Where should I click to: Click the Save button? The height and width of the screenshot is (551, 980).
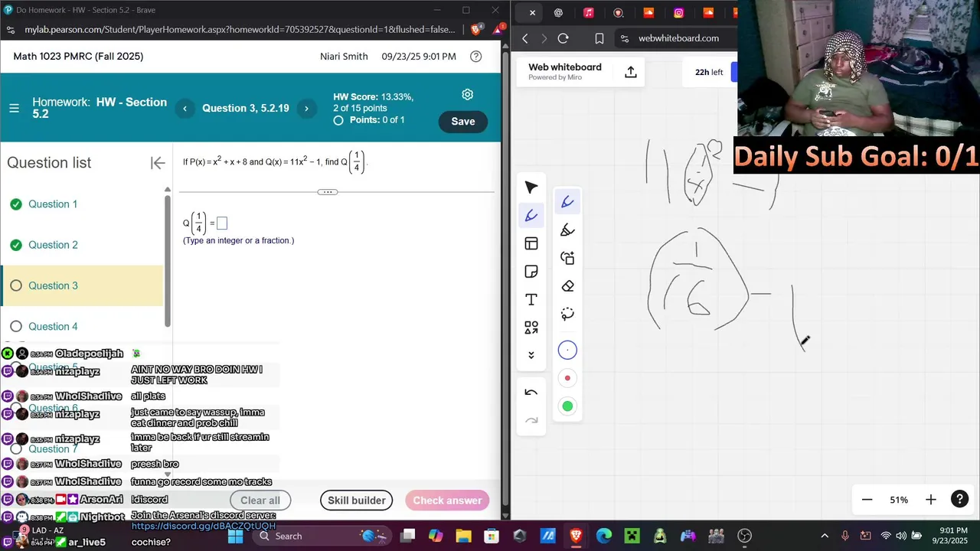[462, 122]
